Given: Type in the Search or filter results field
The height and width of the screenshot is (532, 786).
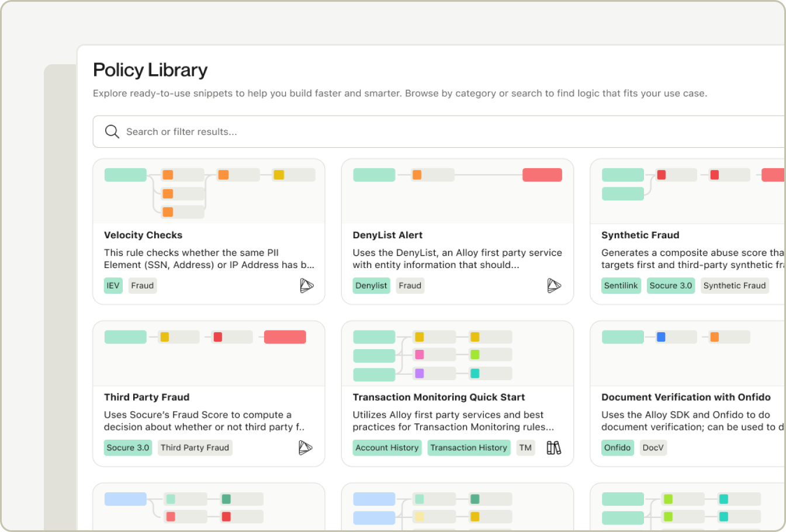Looking at the screenshot, I should (409, 131).
